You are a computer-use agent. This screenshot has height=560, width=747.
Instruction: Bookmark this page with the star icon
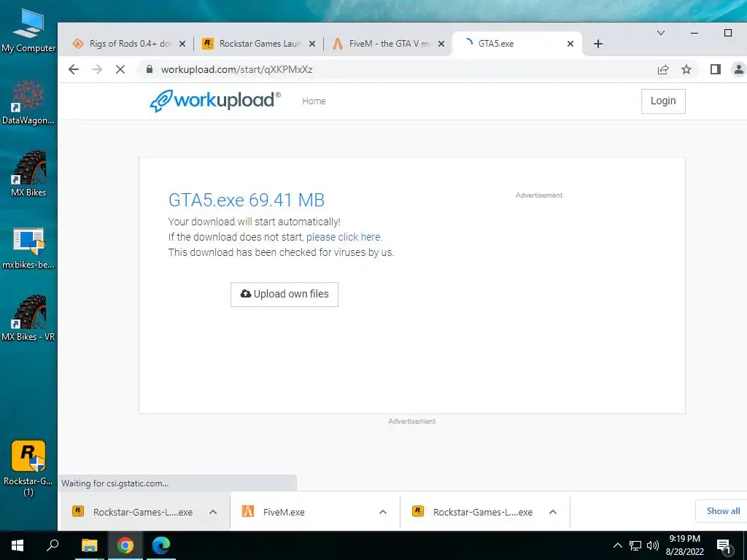686,69
